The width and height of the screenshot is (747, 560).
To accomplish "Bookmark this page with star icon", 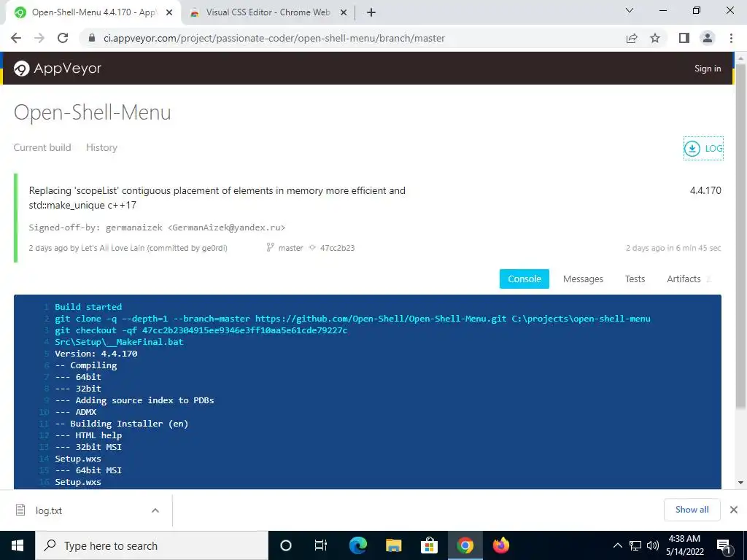I will [x=655, y=38].
